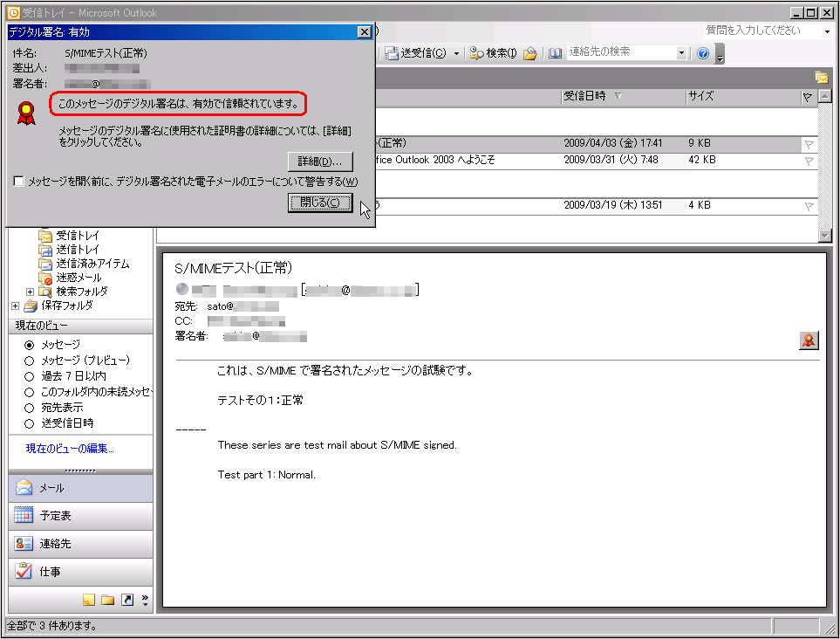Click the flag column header icon
Screen dimensions: 840x639
[x=808, y=97]
